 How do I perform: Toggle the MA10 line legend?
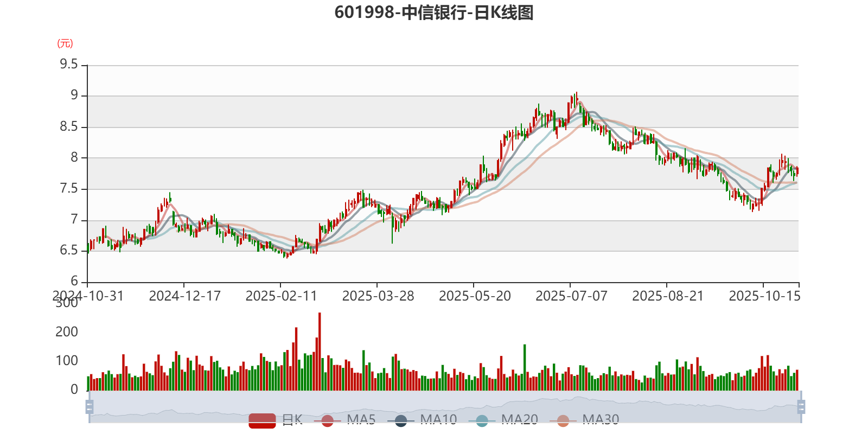423,420
